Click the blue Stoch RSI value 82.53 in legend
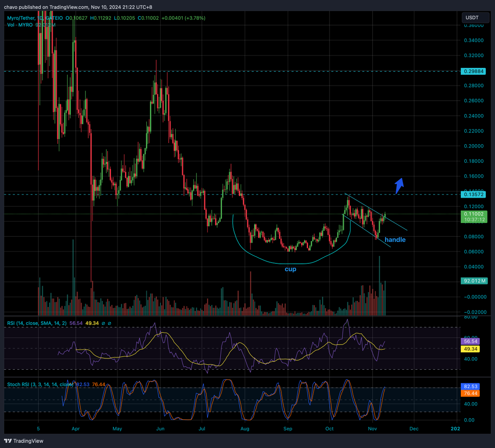Screen dimensions: 495x448 [82, 385]
